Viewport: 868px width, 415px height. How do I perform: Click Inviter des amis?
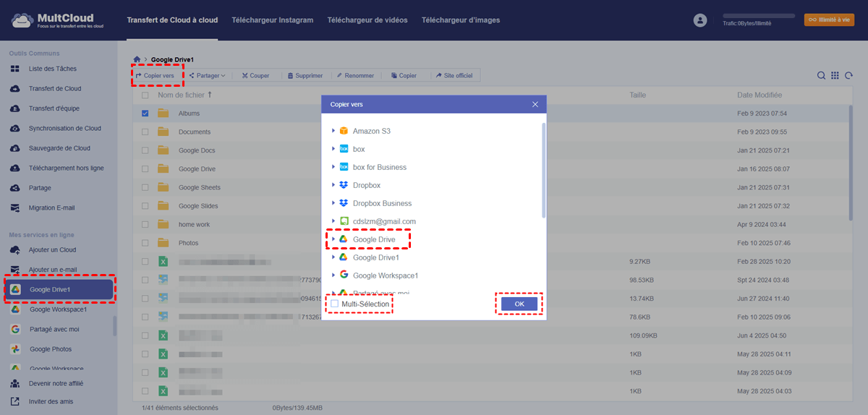(x=51, y=401)
